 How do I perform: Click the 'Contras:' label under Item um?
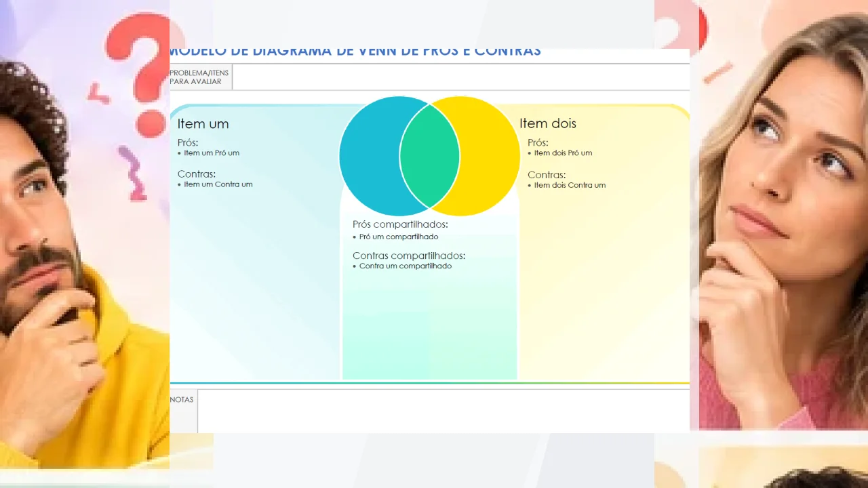tap(197, 174)
